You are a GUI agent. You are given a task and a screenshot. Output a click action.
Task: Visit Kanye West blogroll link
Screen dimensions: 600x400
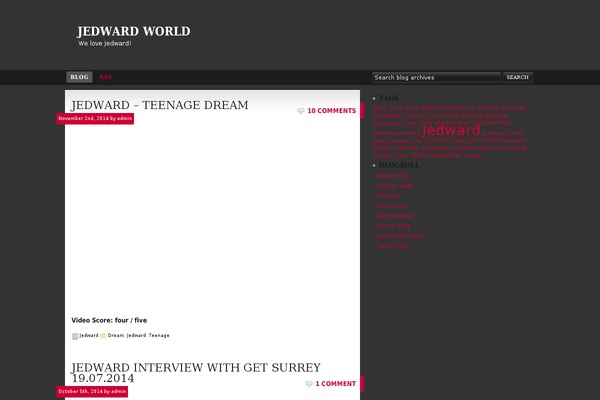point(395,216)
